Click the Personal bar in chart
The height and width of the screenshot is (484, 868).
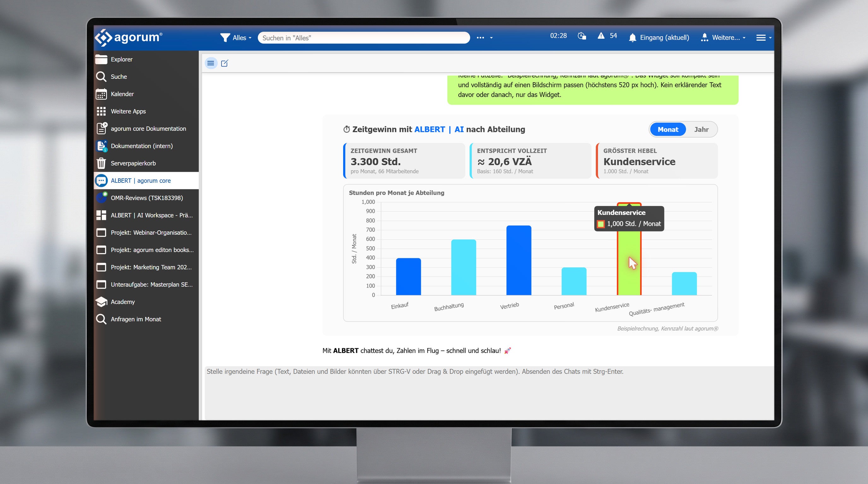coord(574,281)
